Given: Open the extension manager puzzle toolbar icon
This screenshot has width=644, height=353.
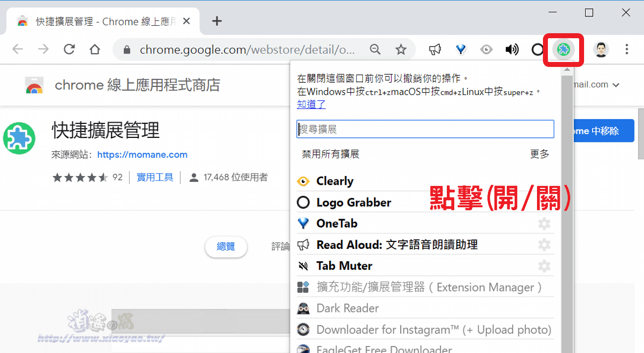Looking at the screenshot, I should 563,49.
